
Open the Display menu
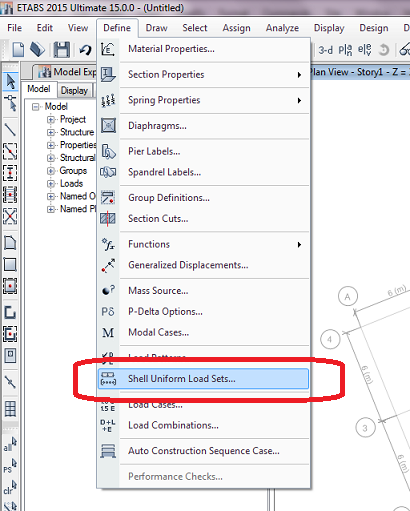pyautogui.click(x=329, y=28)
